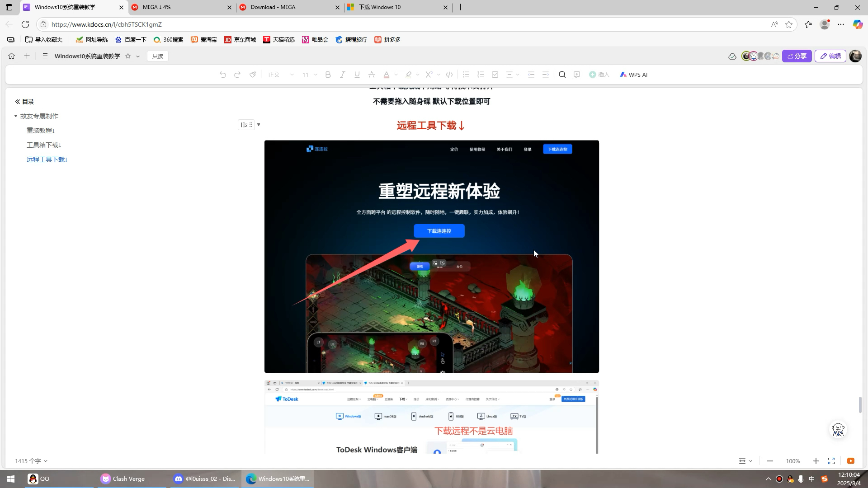Click the undo arrow in toolbar
The height and width of the screenshot is (488, 868).
[x=223, y=75]
